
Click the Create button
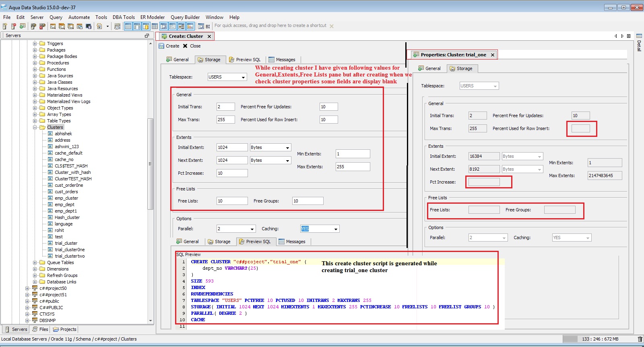pyautogui.click(x=169, y=46)
